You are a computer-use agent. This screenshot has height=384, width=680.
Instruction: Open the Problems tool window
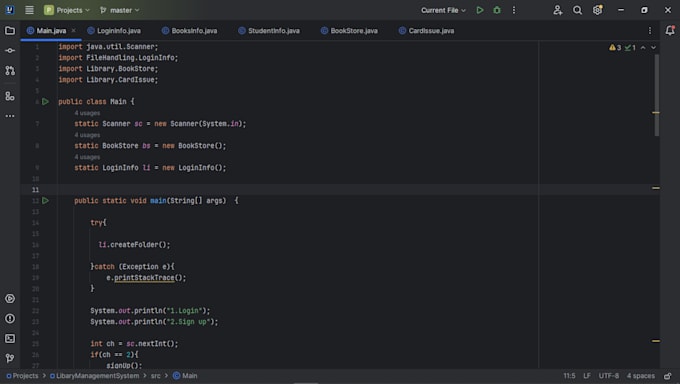tap(10, 318)
